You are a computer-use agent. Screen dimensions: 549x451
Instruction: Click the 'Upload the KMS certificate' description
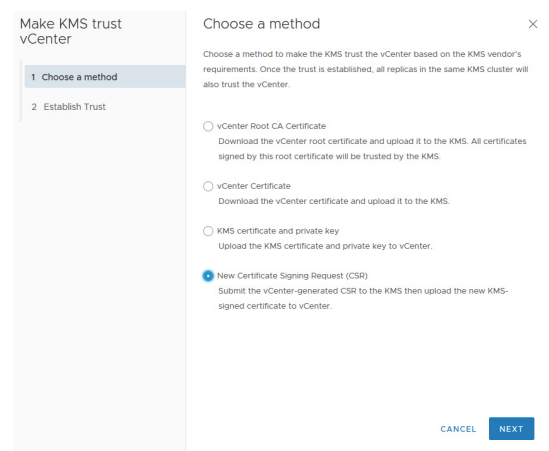[325, 246]
